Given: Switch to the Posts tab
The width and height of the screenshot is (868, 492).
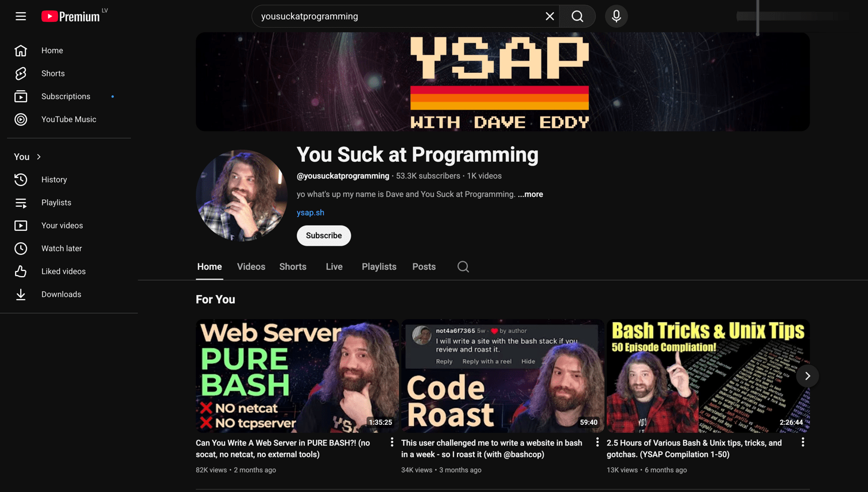Looking at the screenshot, I should click(424, 267).
